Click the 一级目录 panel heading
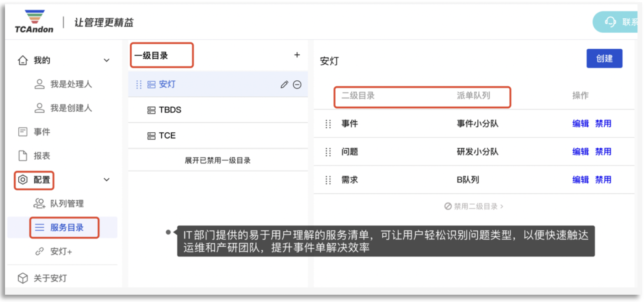The width and height of the screenshot is (644, 302). point(151,56)
